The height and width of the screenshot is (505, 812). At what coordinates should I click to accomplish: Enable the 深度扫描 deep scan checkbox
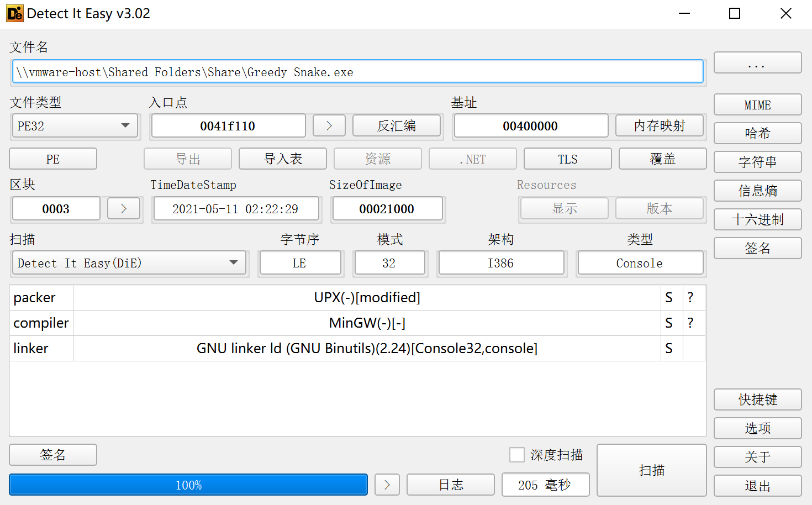point(517,455)
